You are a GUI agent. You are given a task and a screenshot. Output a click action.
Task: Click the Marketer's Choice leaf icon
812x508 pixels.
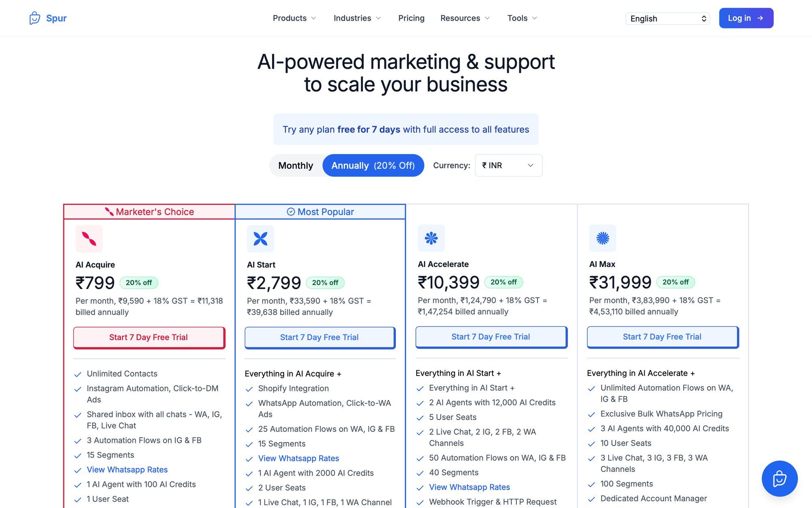[x=109, y=212]
